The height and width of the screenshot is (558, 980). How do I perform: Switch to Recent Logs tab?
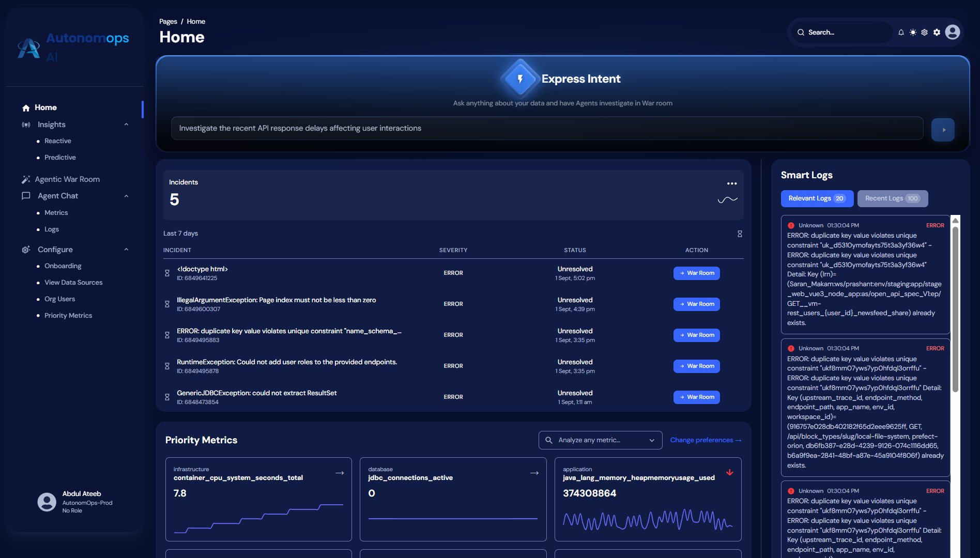click(x=892, y=199)
